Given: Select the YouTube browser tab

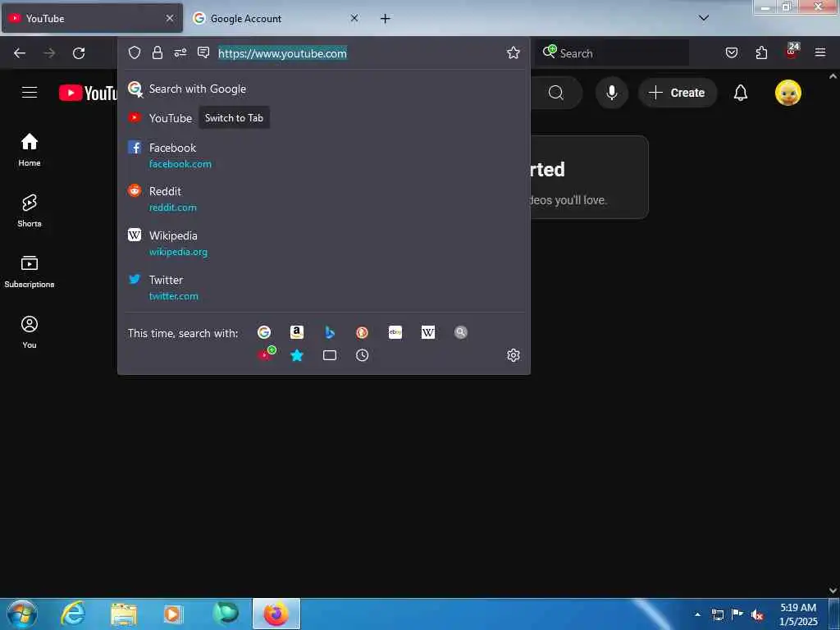Looking at the screenshot, I should point(92,18).
